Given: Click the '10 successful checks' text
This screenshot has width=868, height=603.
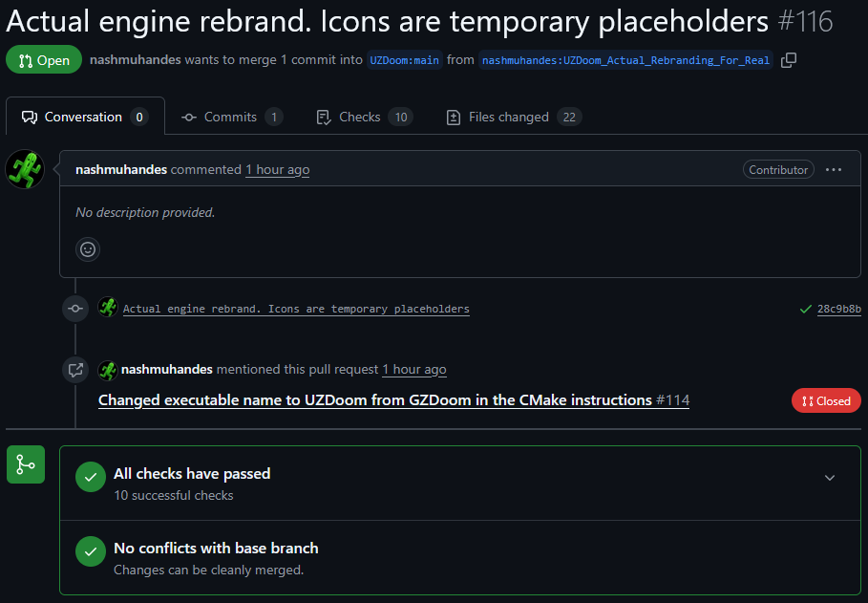Looking at the screenshot, I should click(173, 495).
